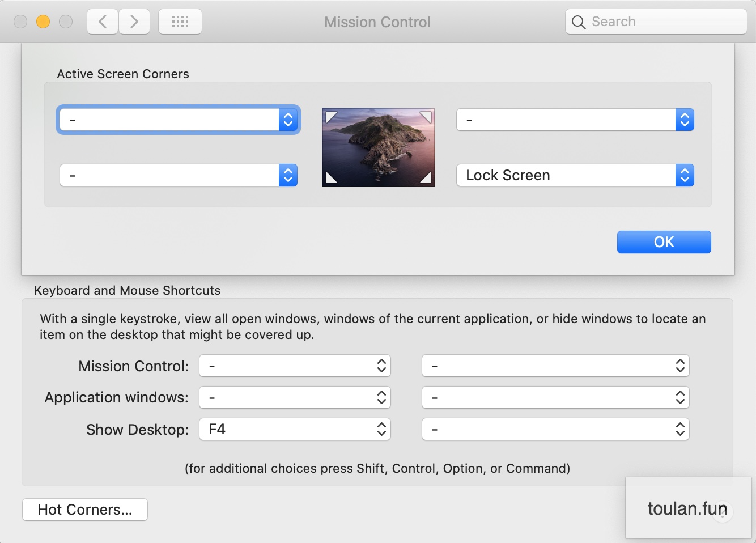Open the top-left Active Screen Corner dropdown
This screenshot has height=543, width=756.
(x=179, y=120)
